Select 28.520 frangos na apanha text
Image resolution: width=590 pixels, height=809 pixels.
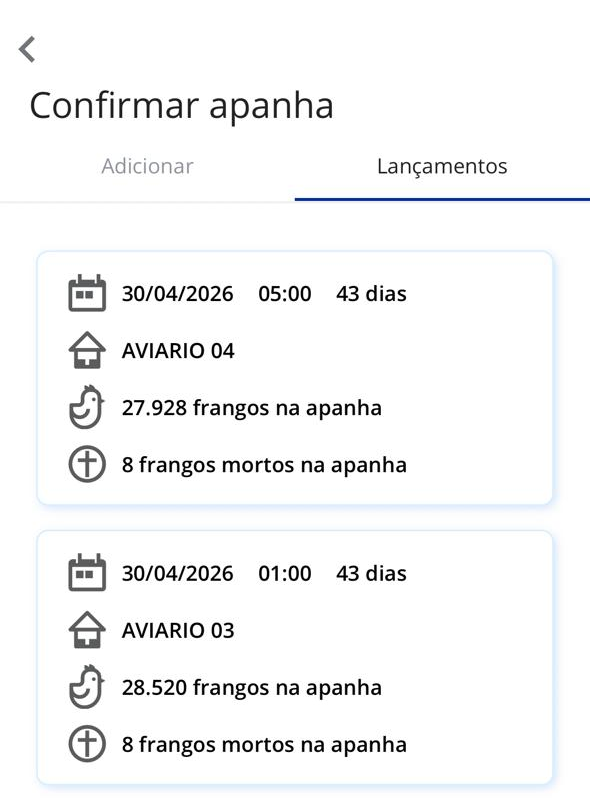(252, 688)
